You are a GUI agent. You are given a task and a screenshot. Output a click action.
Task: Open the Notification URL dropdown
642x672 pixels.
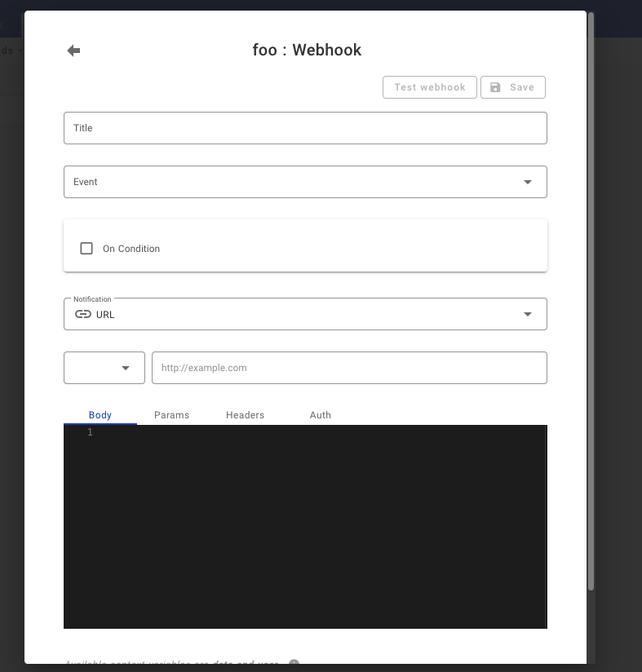[x=305, y=314]
